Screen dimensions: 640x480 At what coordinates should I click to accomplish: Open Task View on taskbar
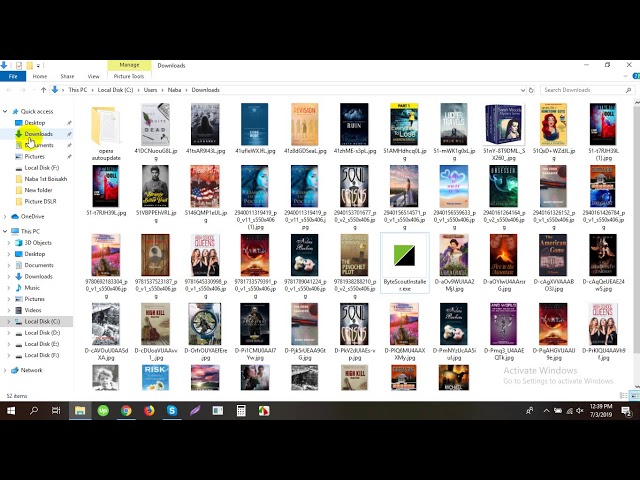click(56, 411)
